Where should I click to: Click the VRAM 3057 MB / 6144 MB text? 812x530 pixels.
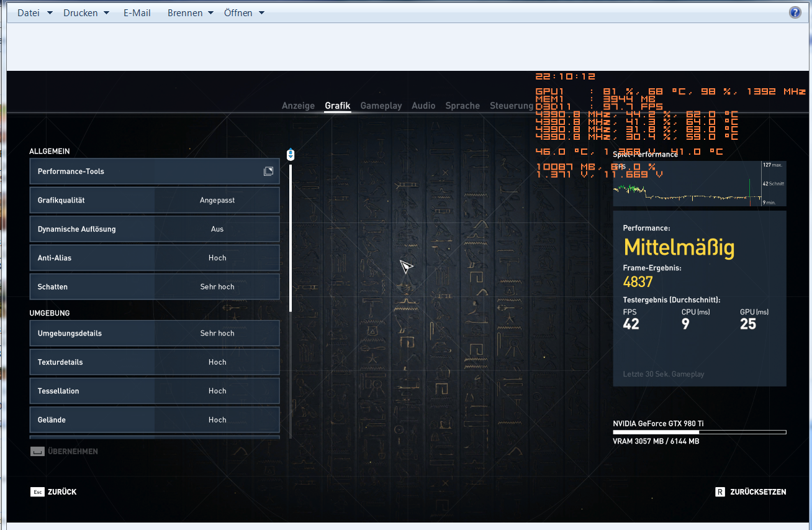pos(656,441)
